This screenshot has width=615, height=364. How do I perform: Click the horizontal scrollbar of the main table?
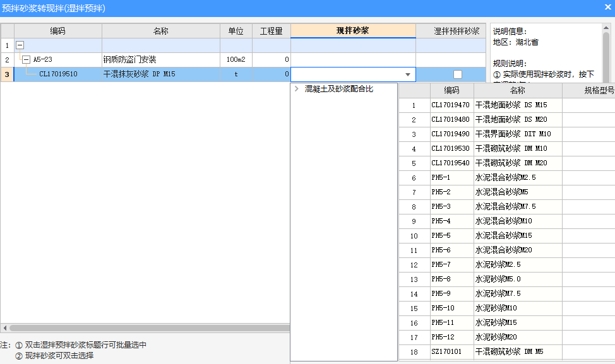tap(149, 328)
